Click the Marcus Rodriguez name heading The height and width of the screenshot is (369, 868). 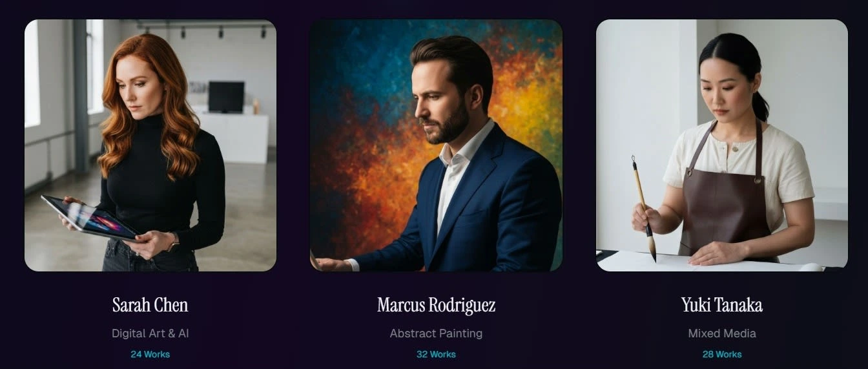(436, 305)
